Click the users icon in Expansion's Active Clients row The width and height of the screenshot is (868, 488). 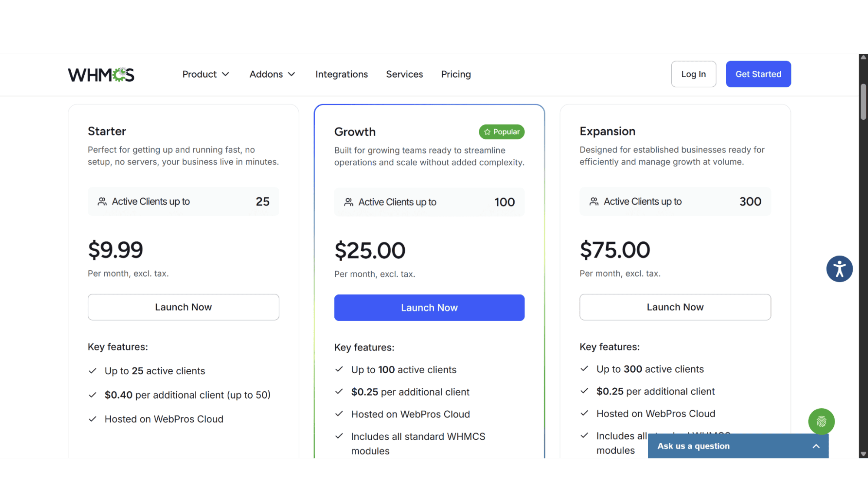pyautogui.click(x=594, y=202)
